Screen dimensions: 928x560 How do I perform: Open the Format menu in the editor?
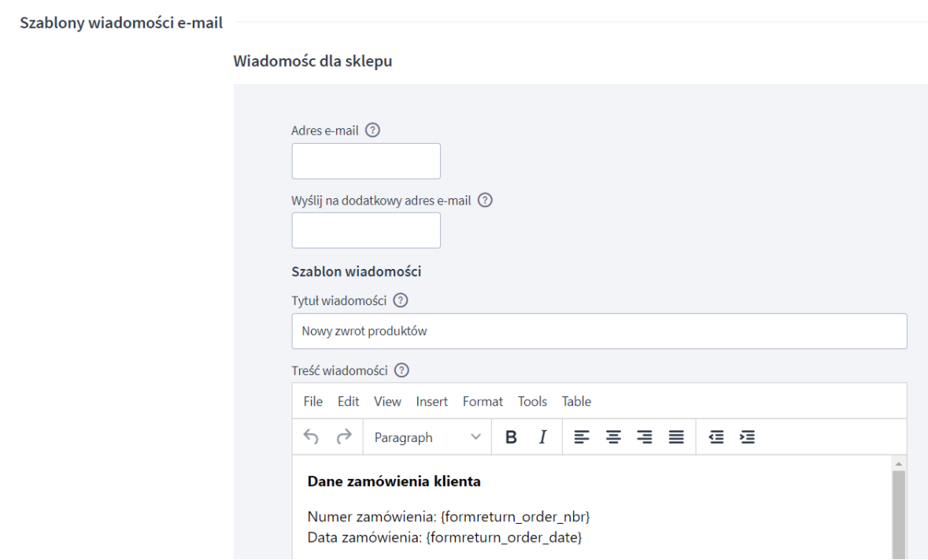point(482,401)
